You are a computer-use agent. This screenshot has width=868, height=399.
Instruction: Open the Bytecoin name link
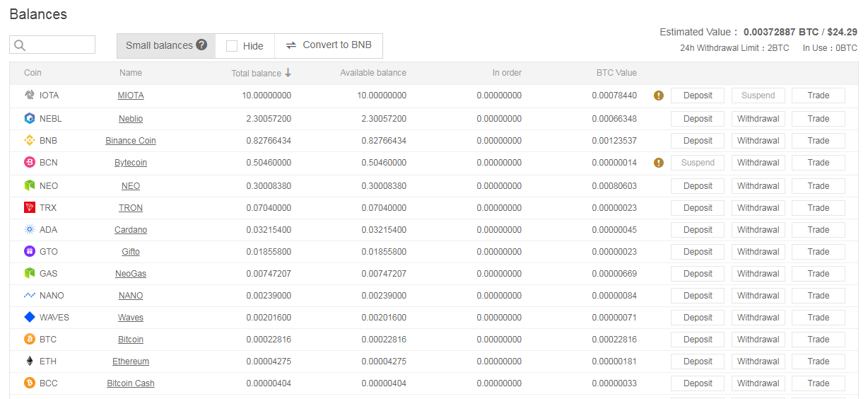[x=131, y=163]
